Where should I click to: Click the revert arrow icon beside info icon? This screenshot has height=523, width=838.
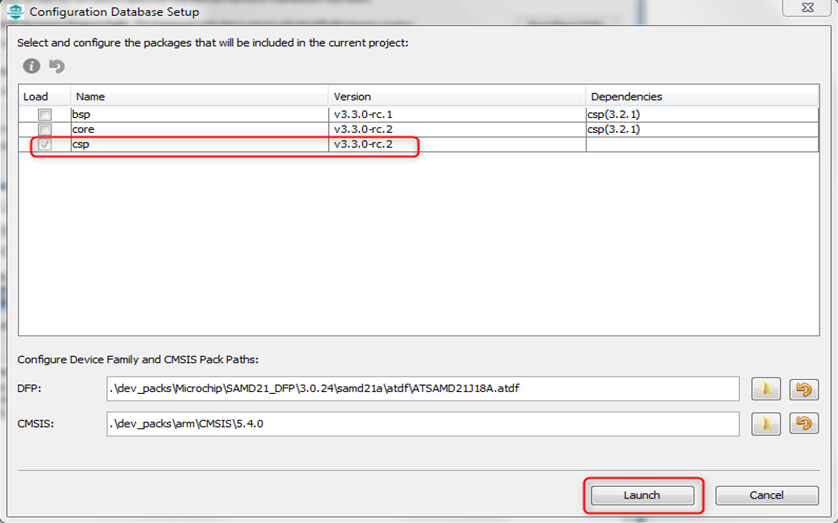(x=57, y=66)
